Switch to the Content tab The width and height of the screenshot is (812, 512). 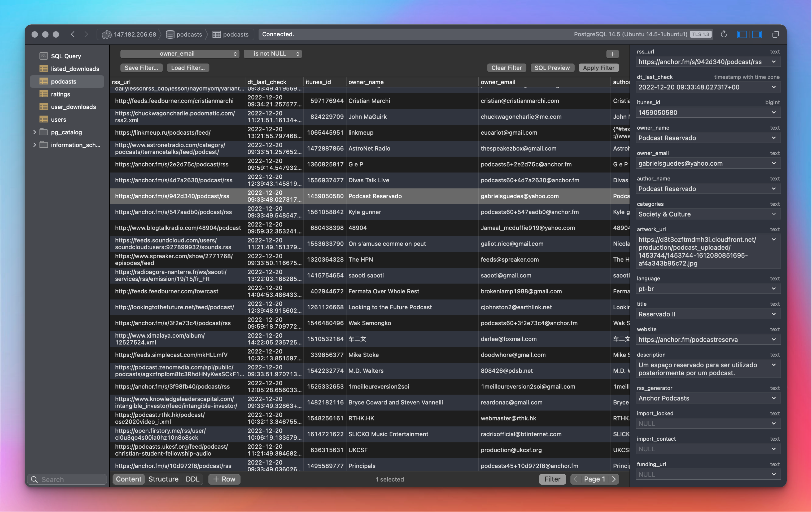[128, 479]
